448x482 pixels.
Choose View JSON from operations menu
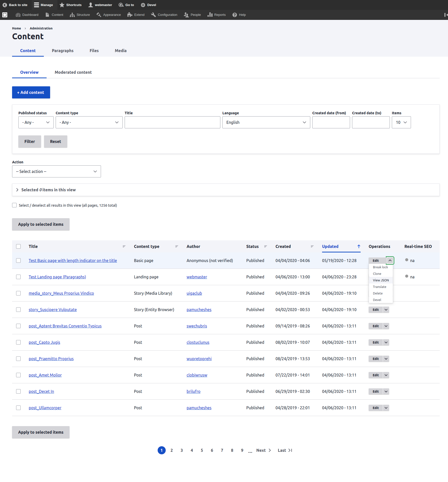(x=381, y=280)
